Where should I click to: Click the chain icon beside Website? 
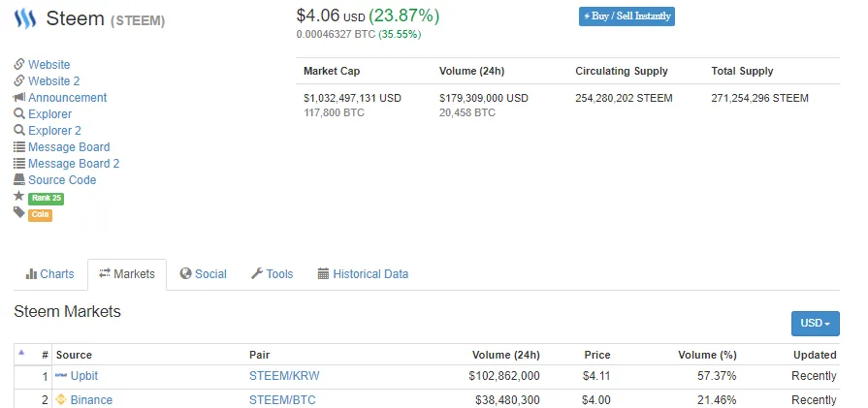(x=19, y=64)
